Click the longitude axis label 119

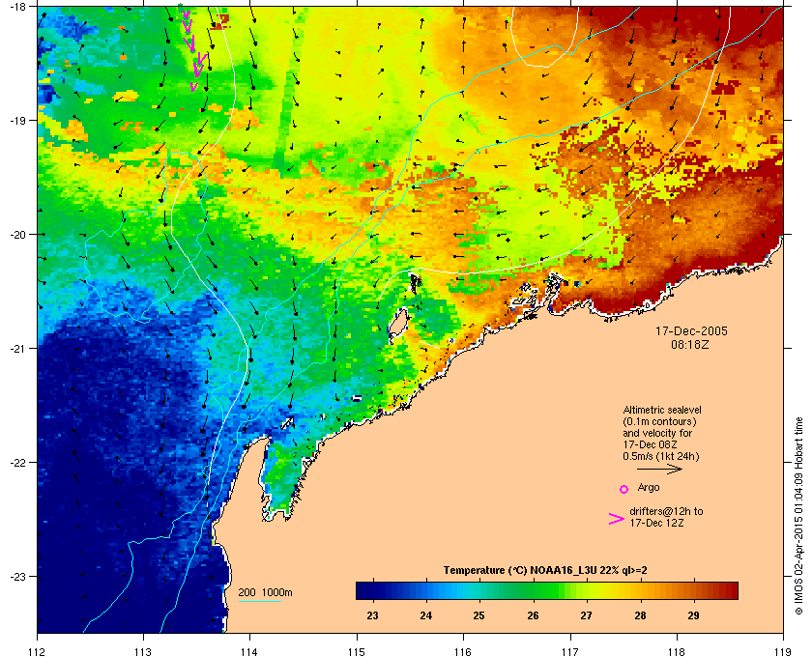pos(783,651)
